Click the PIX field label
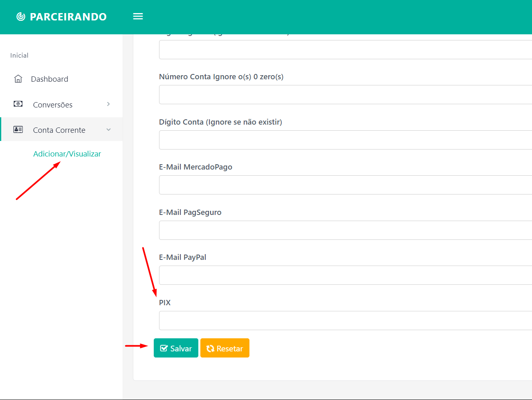Screen dimensions: 532x400 click(x=165, y=303)
